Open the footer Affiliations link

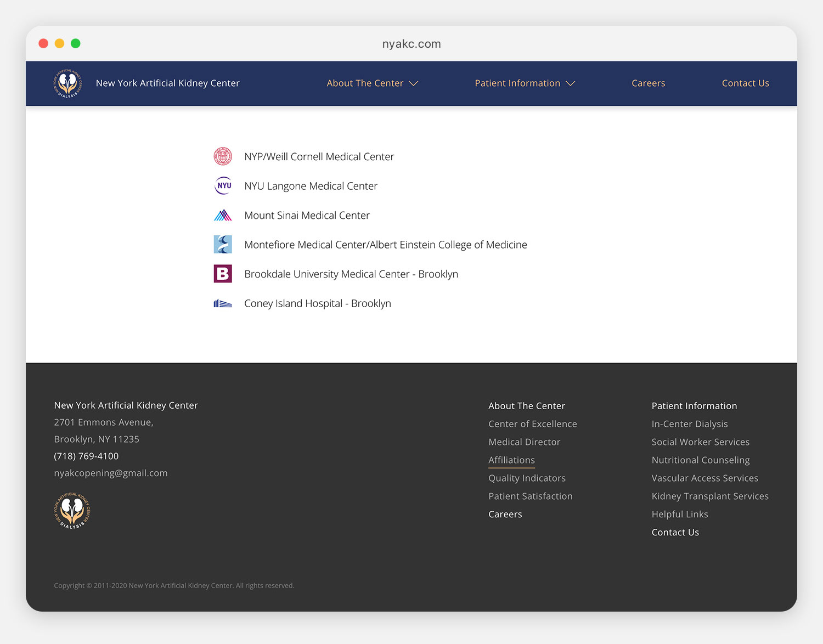511,460
